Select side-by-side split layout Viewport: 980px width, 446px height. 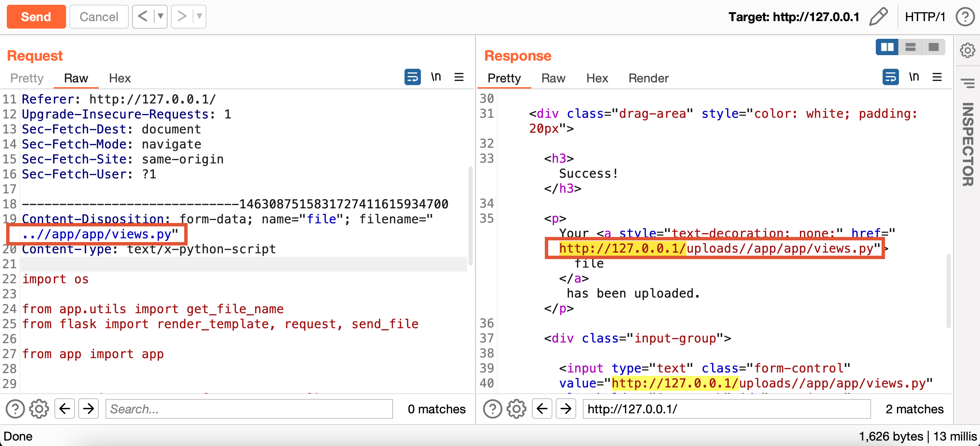(887, 47)
